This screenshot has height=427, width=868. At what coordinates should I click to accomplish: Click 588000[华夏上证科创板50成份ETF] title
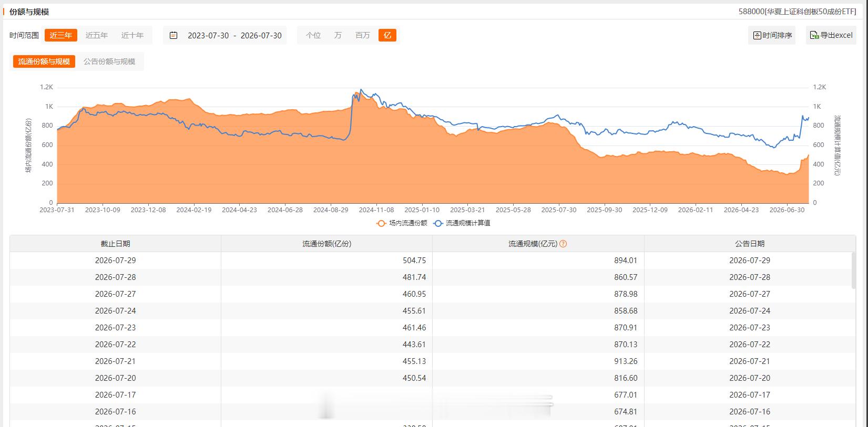tap(798, 12)
